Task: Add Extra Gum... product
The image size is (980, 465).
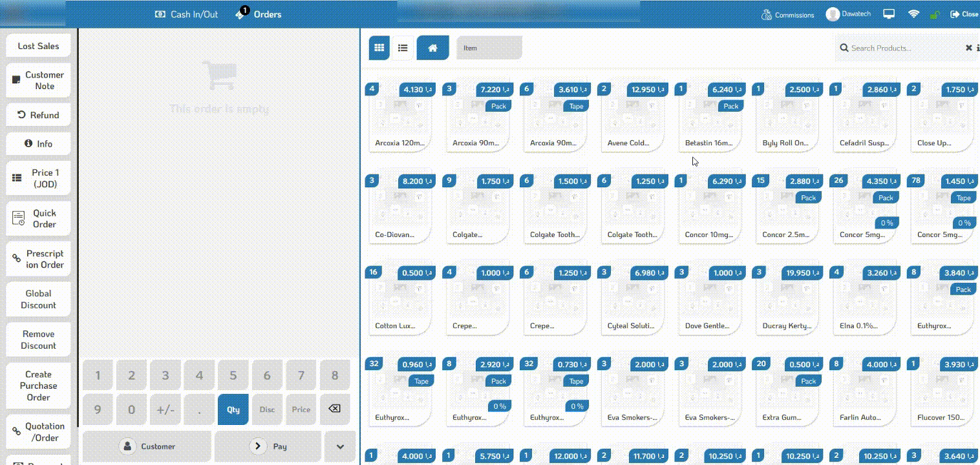Action: (x=787, y=391)
